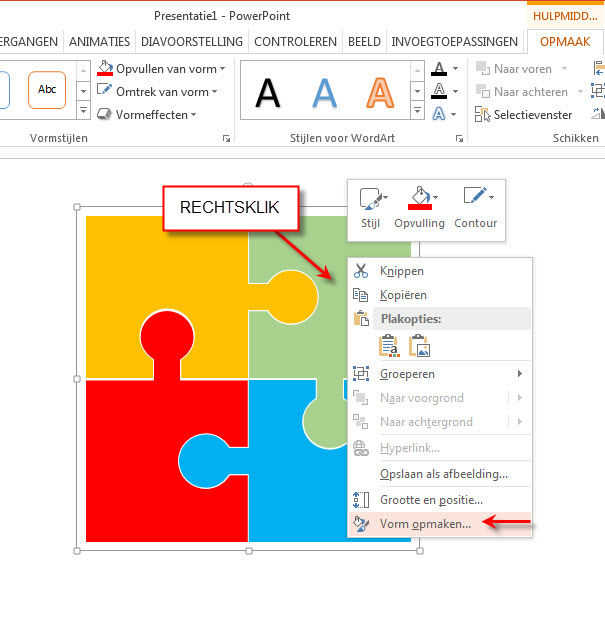Click the text effects blue A icon
Image resolution: width=605 pixels, height=624 pixels.
point(439,114)
